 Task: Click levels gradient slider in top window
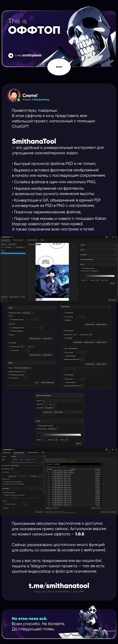tap(98, 276)
